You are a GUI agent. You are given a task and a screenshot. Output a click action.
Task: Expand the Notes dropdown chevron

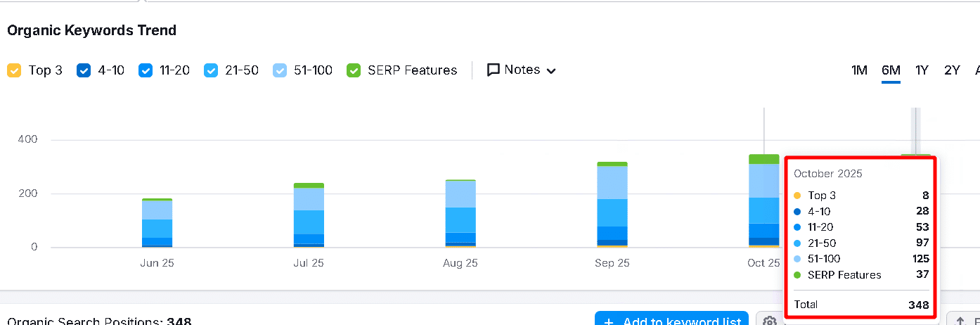551,70
